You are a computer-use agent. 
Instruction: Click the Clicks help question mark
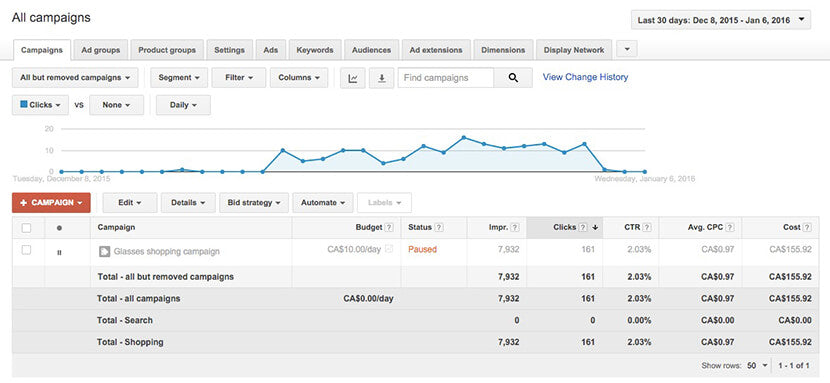coord(583,227)
